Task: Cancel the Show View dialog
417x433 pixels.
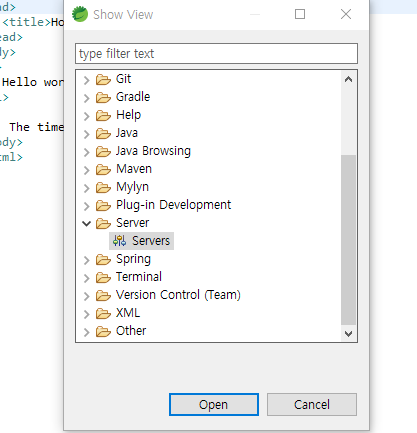Action: 312,404
